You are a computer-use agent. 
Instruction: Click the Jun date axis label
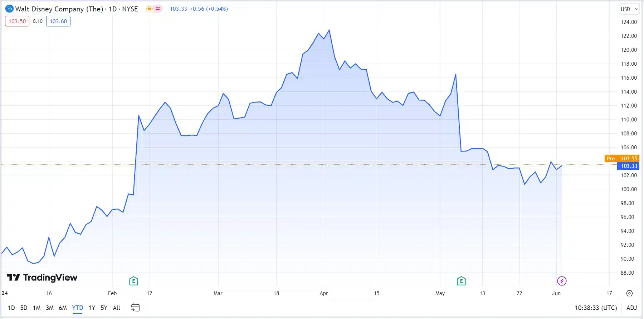click(x=556, y=293)
